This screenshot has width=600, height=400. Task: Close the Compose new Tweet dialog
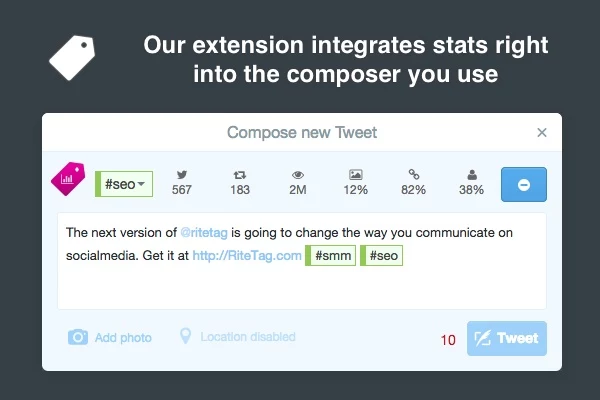(542, 132)
